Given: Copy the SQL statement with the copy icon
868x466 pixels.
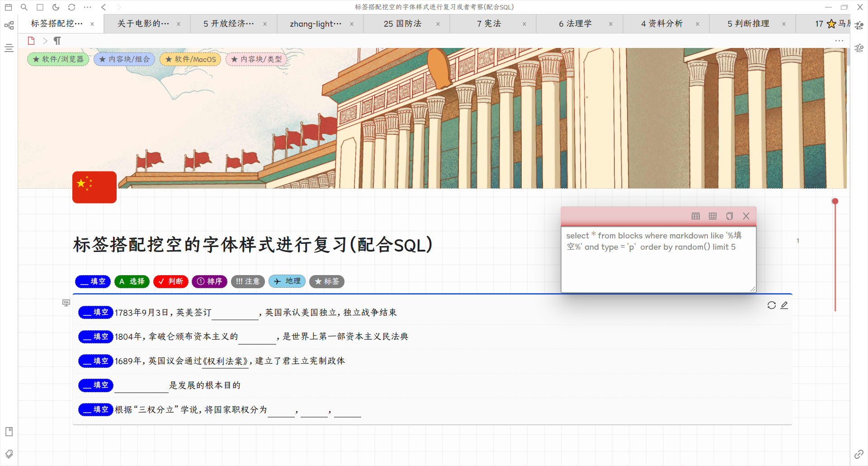Looking at the screenshot, I should pyautogui.click(x=730, y=216).
